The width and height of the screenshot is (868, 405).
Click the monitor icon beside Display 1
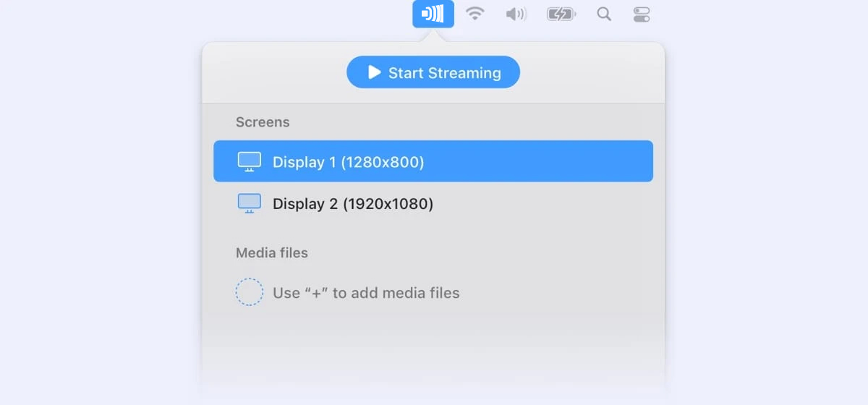(x=250, y=162)
